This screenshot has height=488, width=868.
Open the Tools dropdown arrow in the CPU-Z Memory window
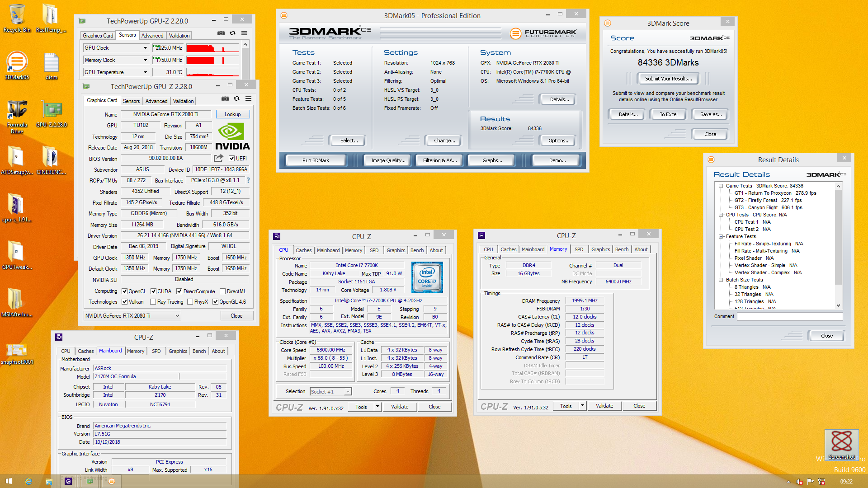coord(582,406)
